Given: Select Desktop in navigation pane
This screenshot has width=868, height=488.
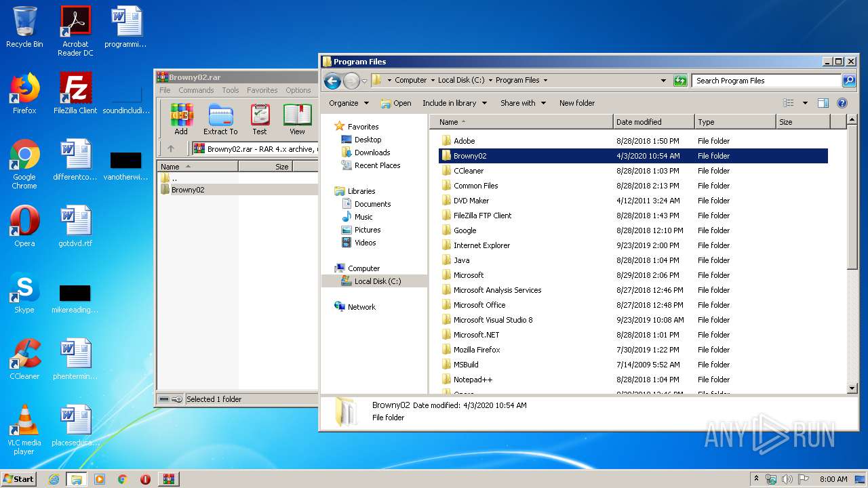Looking at the screenshot, I should click(368, 140).
